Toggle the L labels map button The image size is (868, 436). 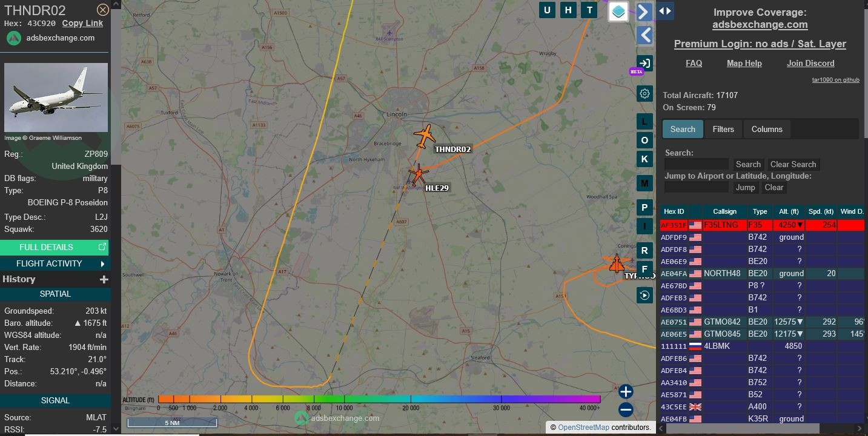(x=644, y=121)
